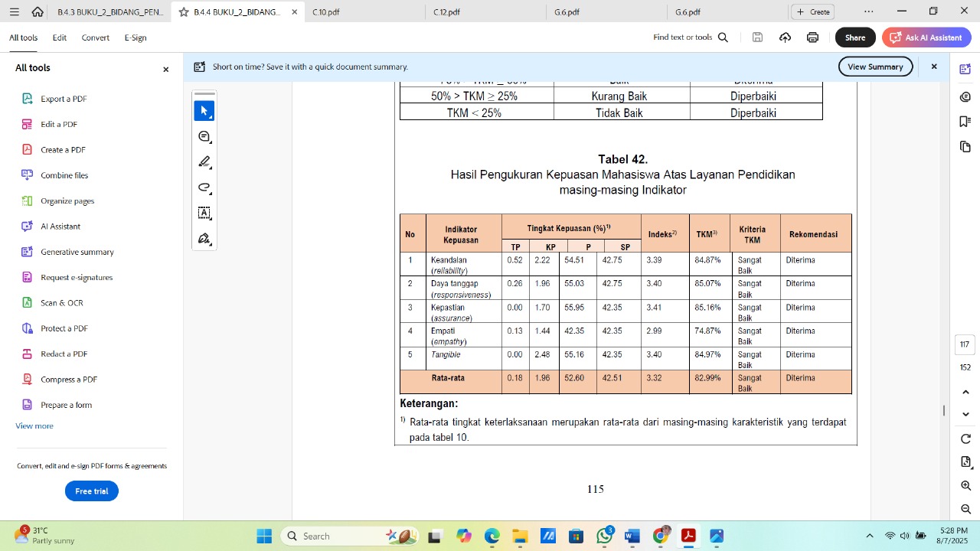
Task: Click the Create button in tab bar
Action: 813,11
